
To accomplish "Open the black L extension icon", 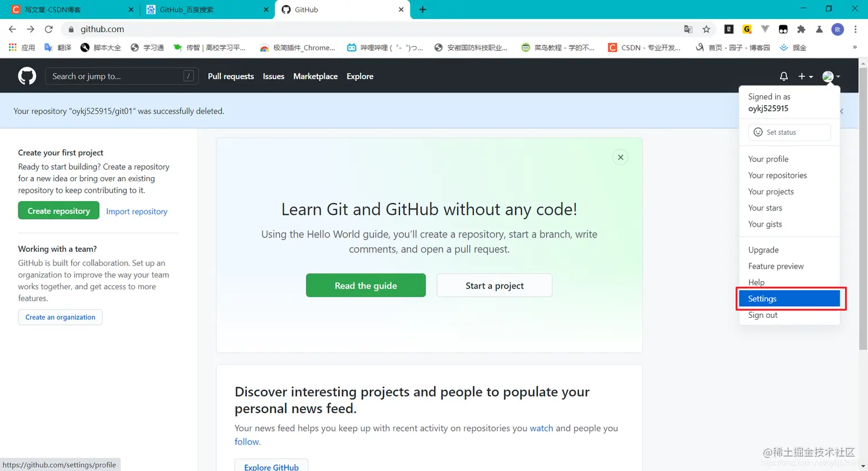I will 729,29.
